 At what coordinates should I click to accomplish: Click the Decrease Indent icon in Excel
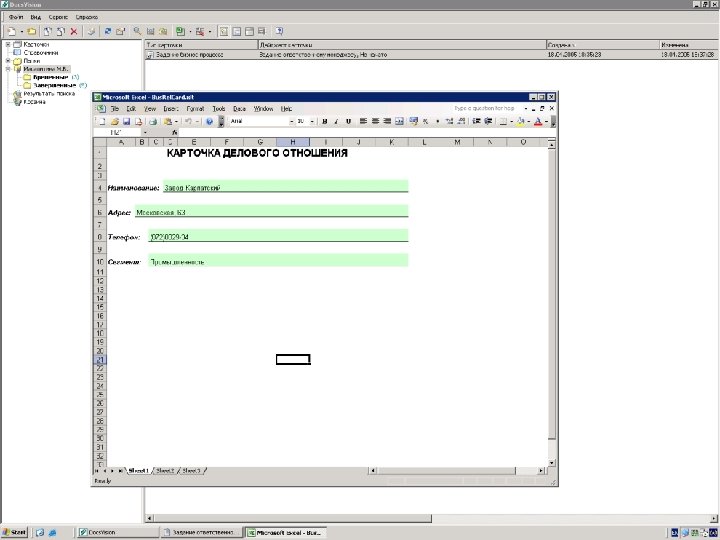point(477,121)
